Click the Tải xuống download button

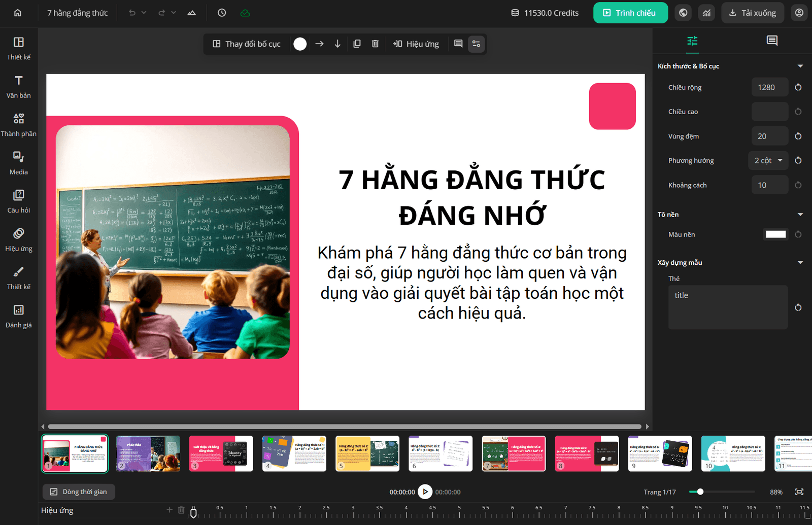pos(753,13)
